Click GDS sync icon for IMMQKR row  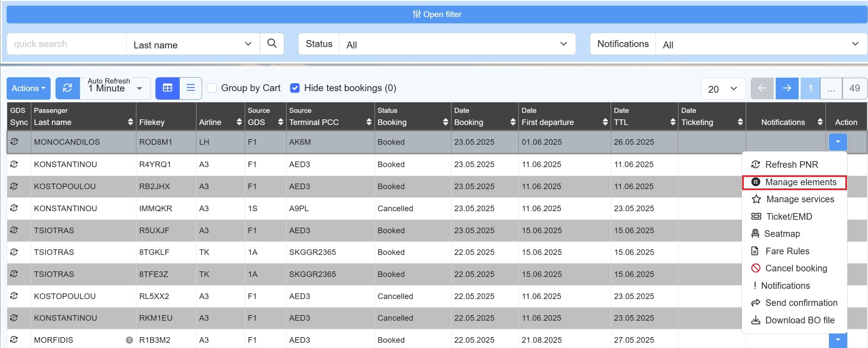pos(14,208)
